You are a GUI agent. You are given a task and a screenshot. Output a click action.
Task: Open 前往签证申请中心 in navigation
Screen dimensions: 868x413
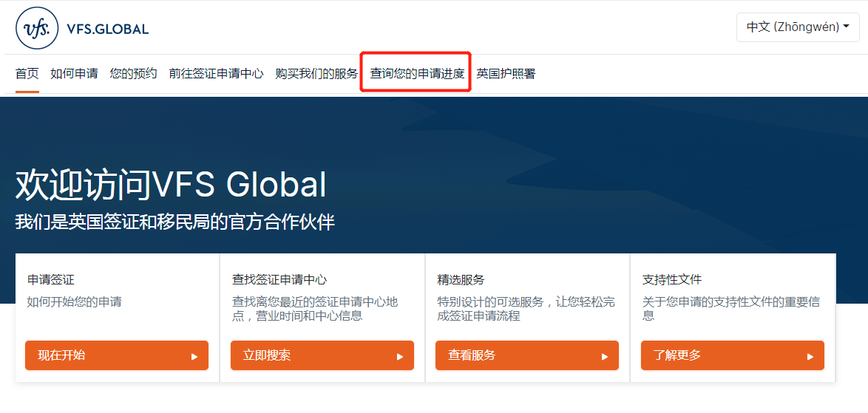(x=217, y=73)
